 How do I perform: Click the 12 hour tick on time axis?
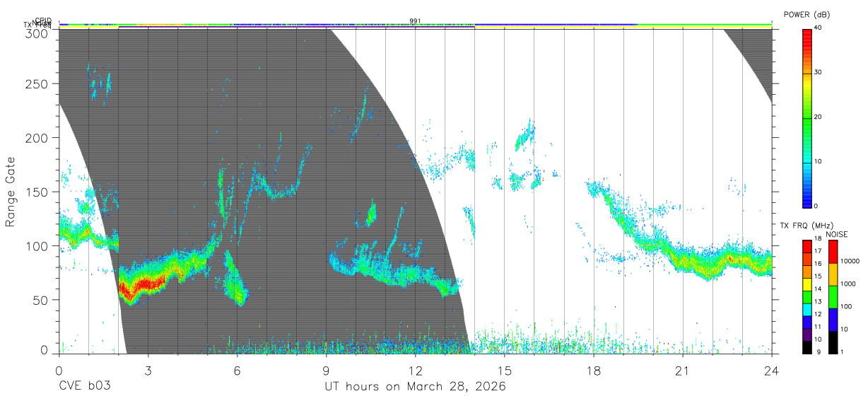click(415, 371)
